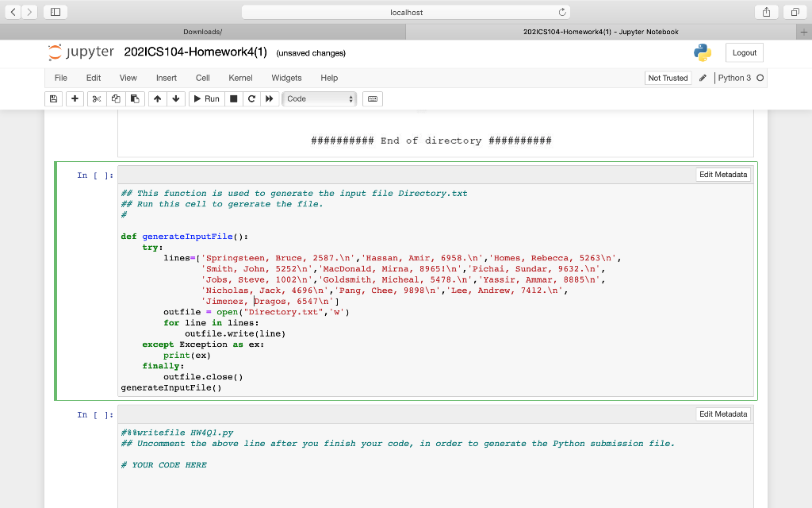The width and height of the screenshot is (812, 508).
Task: Restart kernel and run all cells icon
Action: [270, 98]
